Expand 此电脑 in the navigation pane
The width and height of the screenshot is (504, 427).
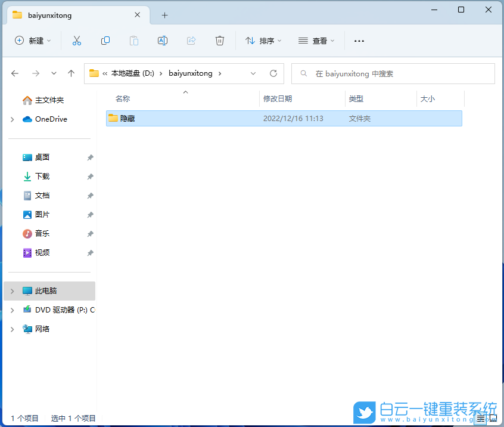12,290
